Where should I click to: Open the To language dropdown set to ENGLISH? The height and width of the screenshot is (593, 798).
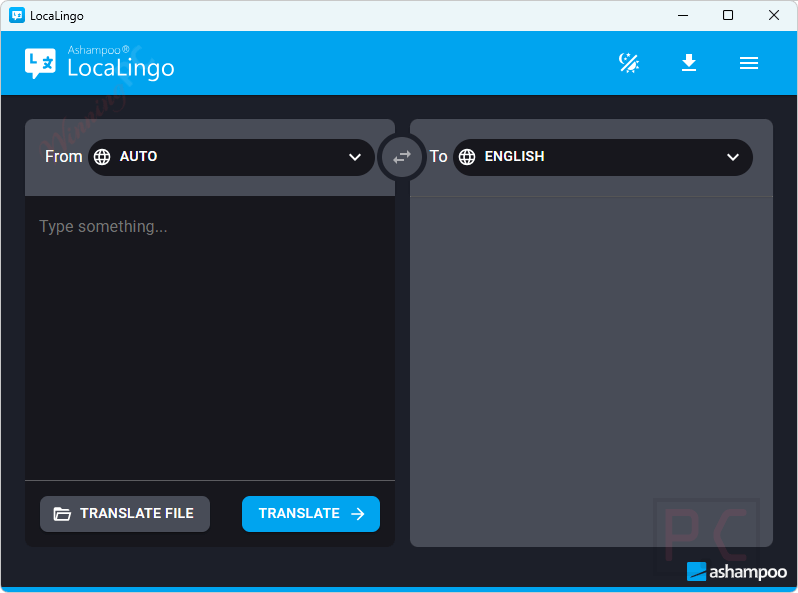click(x=603, y=157)
